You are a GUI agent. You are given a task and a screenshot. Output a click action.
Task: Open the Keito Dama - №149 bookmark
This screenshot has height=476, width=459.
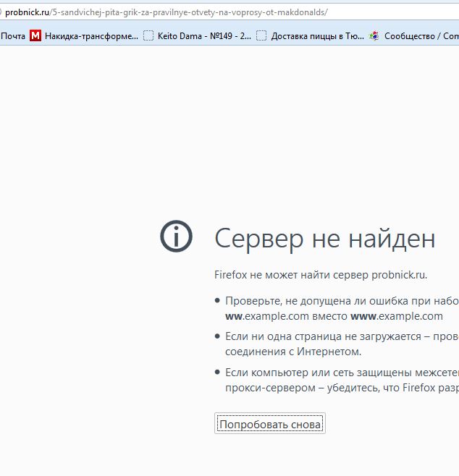pyautogui.click(x=204, y=35)
